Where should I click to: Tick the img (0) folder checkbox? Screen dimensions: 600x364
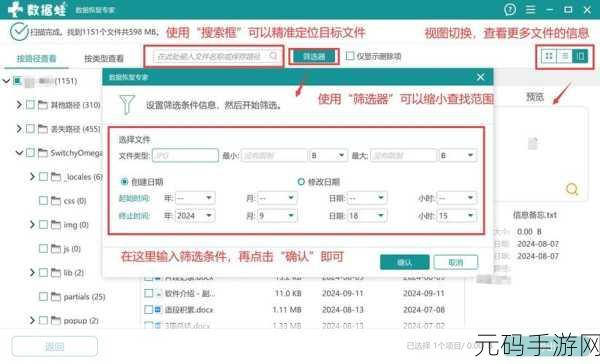tap(44, 225)
